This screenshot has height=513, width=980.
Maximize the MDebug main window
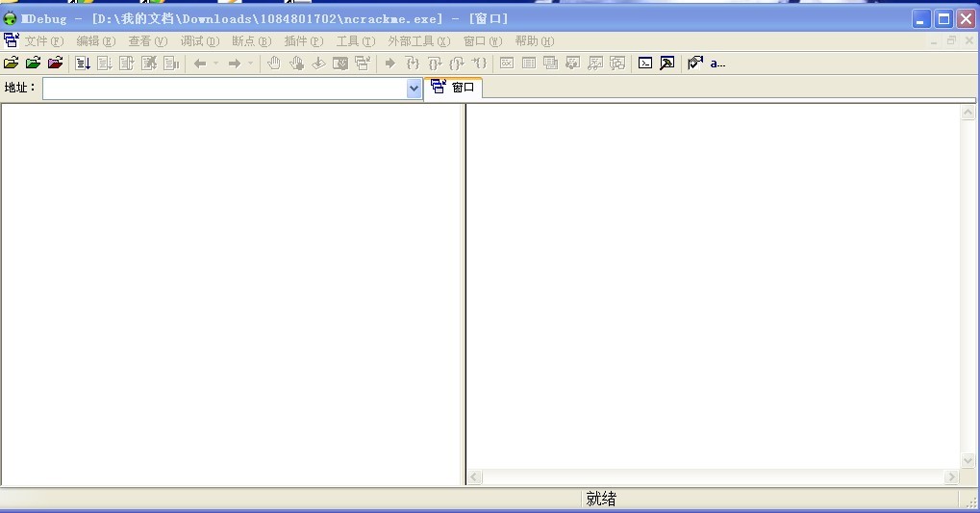943,19
